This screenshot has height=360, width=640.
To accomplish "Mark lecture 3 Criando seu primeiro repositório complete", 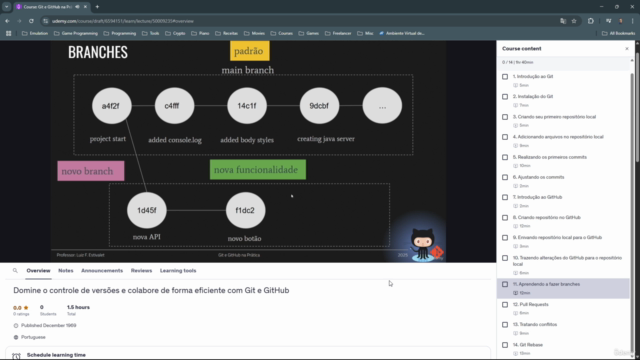I will (x=505, y=117).
